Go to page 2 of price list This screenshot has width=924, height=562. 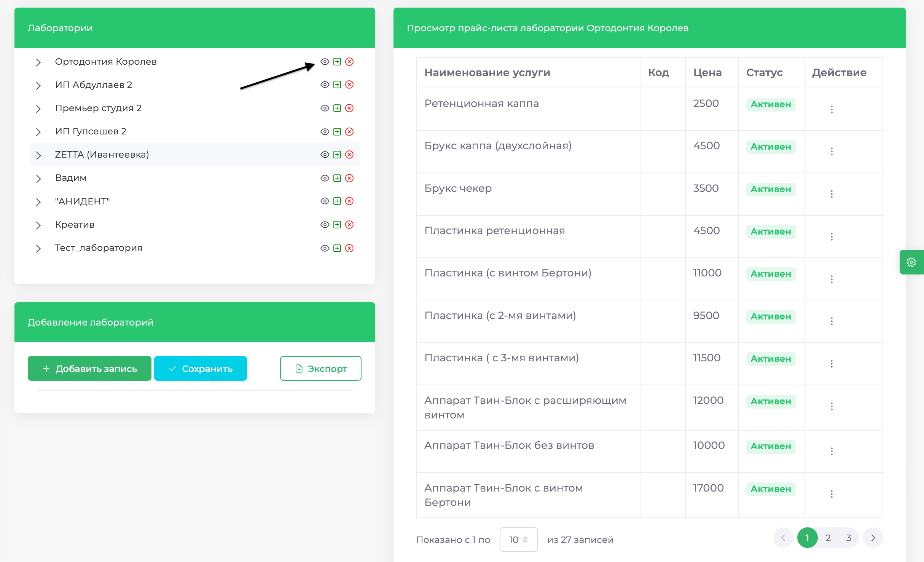[828, 538]
